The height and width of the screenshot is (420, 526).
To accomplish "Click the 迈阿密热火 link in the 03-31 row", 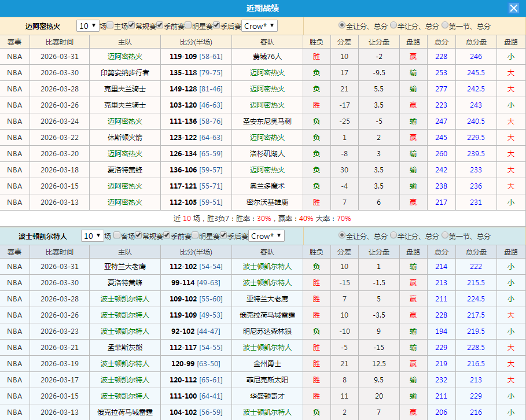I will click(x=124, y=56).
